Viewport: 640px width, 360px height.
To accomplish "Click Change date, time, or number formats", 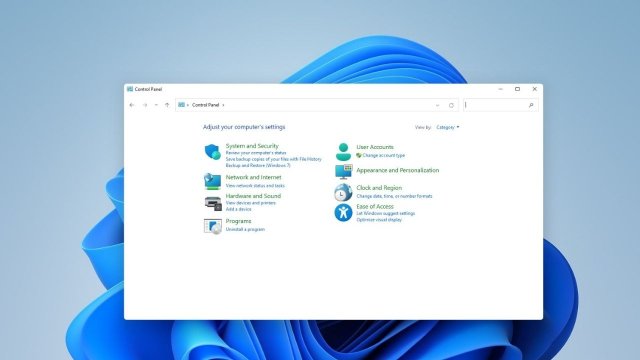I will [394, 196].
